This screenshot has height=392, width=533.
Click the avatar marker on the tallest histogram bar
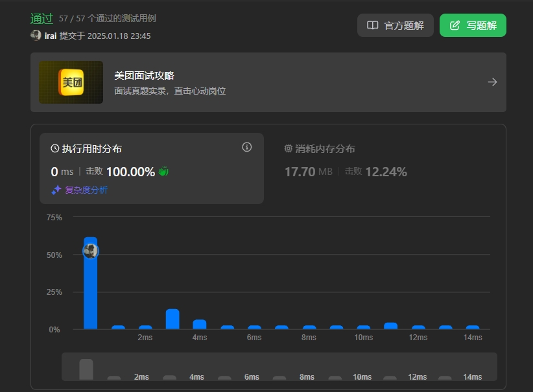pyautogui.click(x=90, y=250)
